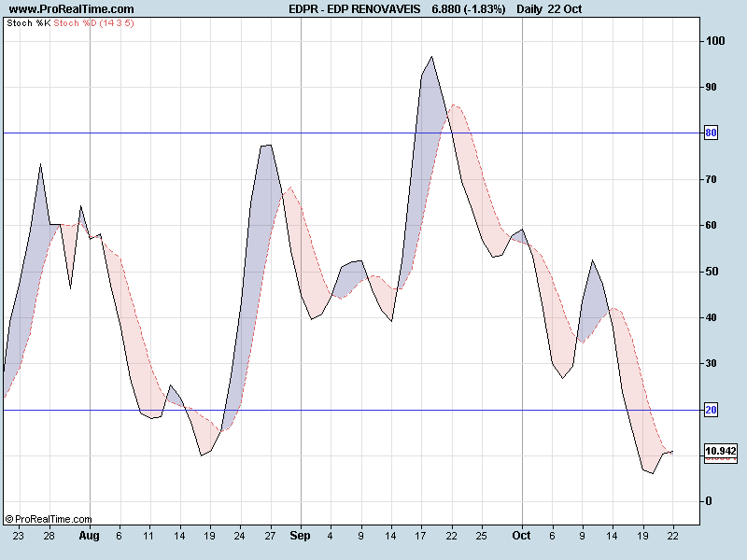Image resolution: width=747 pixels, height=560 pixels.
Task: Click the October 22 date label
Action: [672, 536]
